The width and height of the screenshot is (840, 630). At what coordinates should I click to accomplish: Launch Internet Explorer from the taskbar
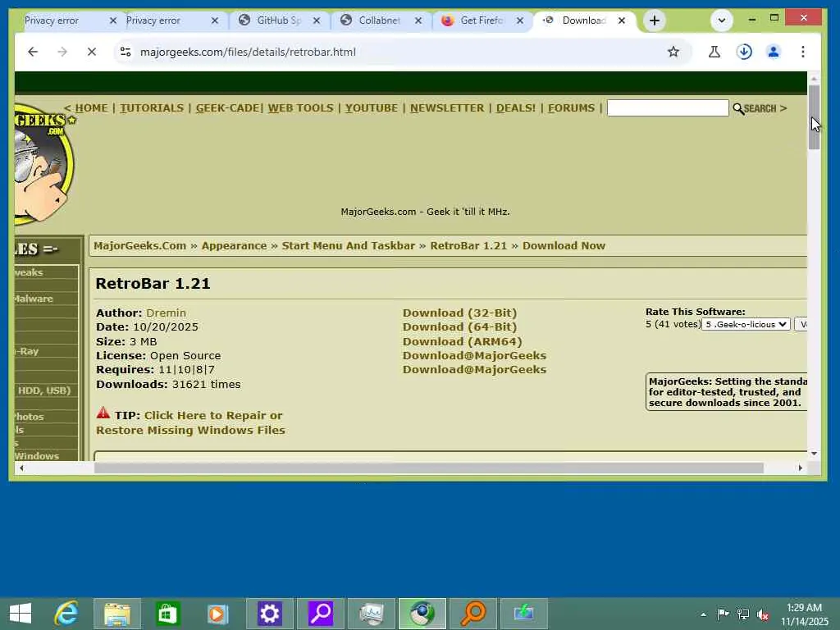66,614
